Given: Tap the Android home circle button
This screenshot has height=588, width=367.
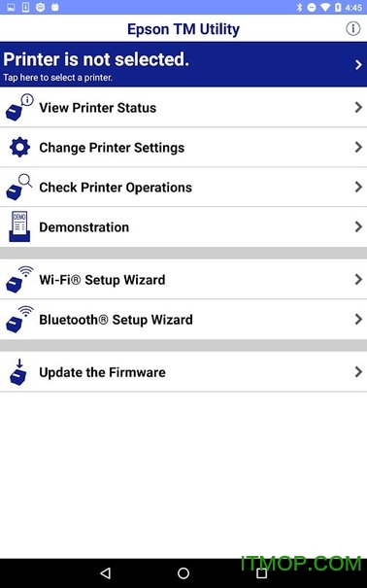Looking at the screenshot, I should coord(183,573).
